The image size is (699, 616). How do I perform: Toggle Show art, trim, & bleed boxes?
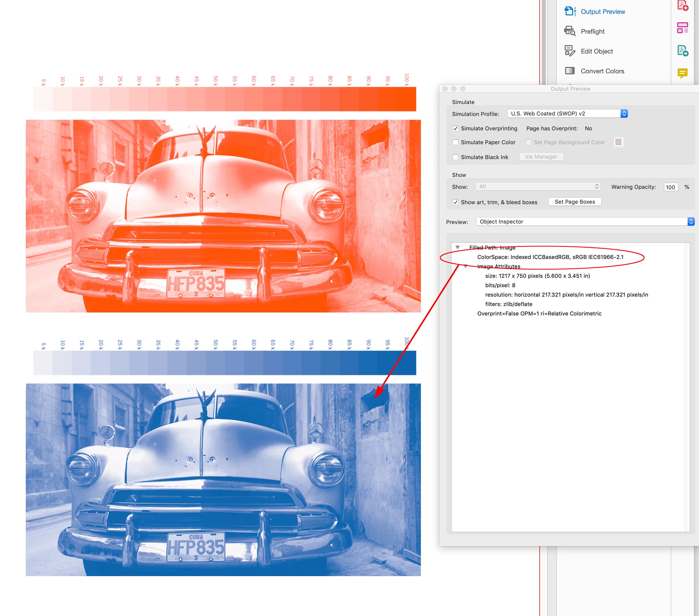point(456,202)
